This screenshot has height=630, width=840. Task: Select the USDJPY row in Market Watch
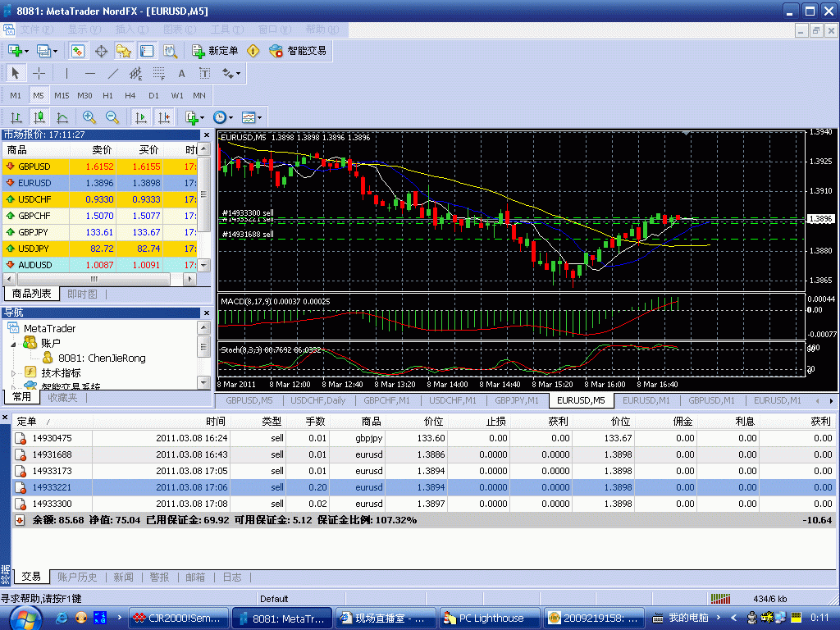(34, 249)
